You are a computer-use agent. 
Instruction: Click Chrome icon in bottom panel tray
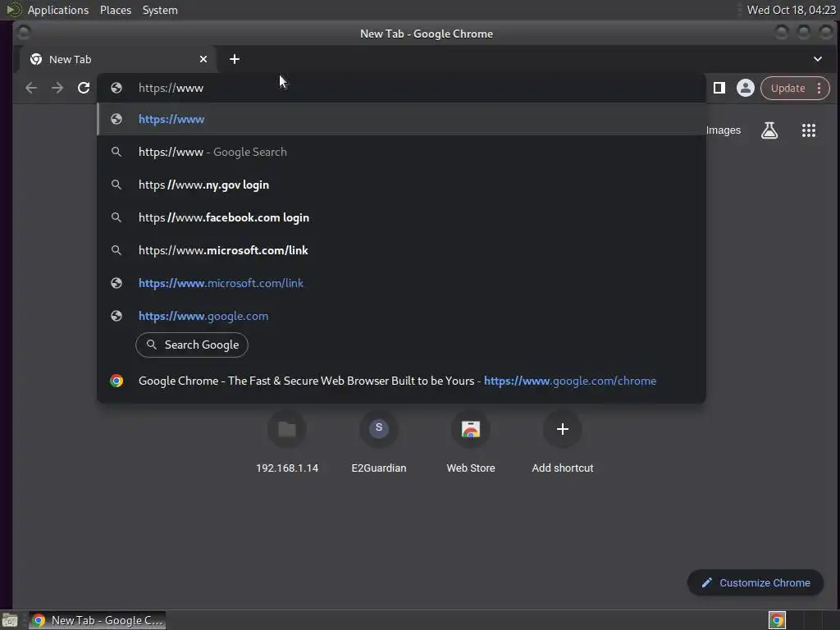pos(777,620)
